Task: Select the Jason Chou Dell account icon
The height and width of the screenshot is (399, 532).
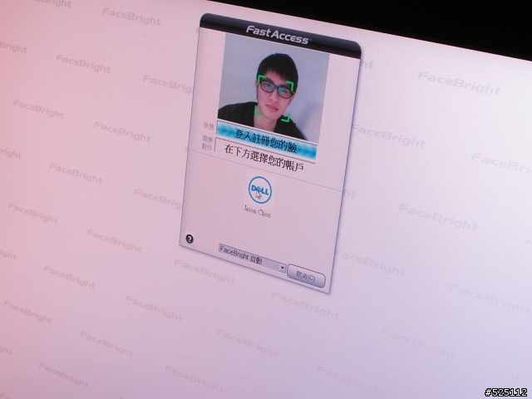Action: [x=260, y=190]
